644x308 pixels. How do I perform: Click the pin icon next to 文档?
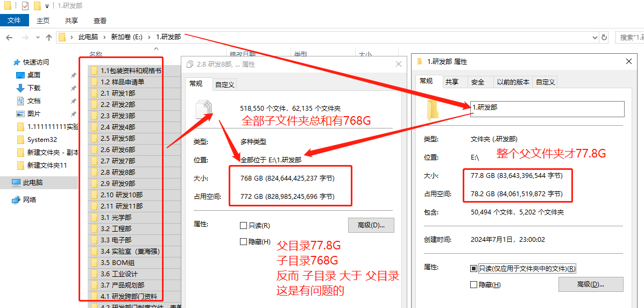73,101
